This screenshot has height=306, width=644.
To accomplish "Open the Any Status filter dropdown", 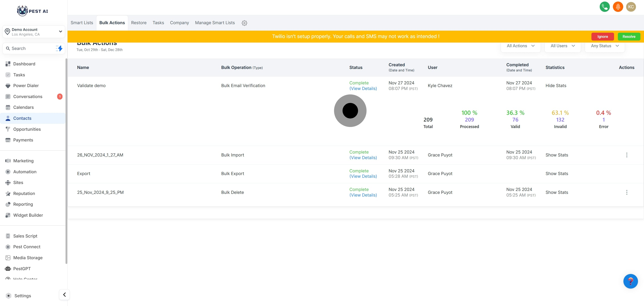I will coord(604,46).
